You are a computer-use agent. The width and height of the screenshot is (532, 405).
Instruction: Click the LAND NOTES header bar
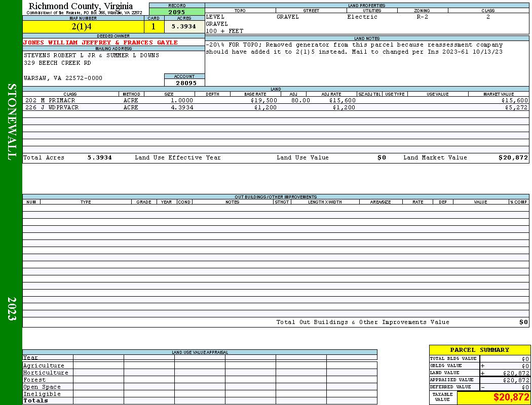point(367,38)
